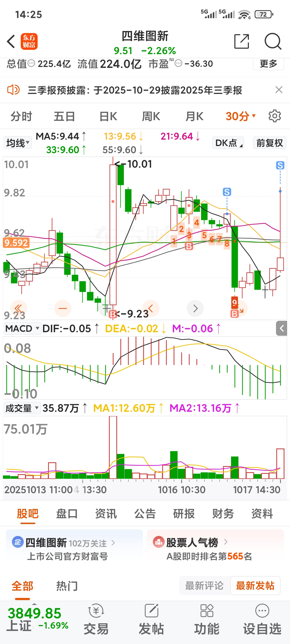290x644 pixels.
Task: Tap the B buy marker near 9.23
Action: (113, 314)
